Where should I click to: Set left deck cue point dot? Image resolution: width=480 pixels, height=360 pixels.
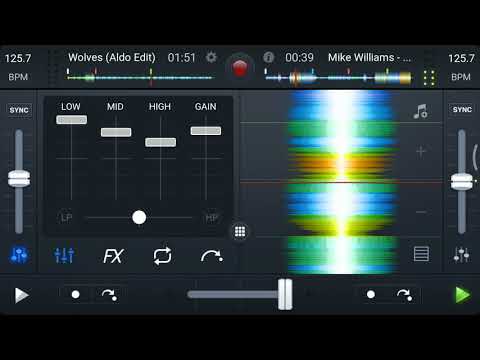point(76,294)
